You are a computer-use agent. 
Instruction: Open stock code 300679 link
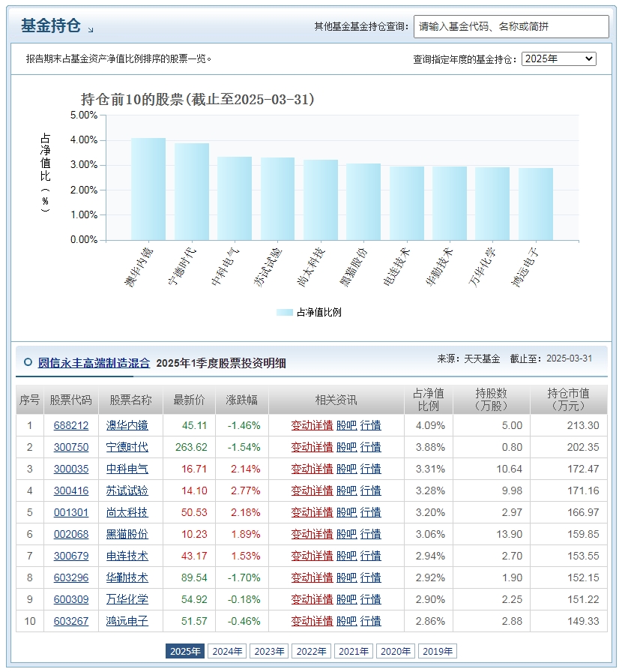(71, 556)
